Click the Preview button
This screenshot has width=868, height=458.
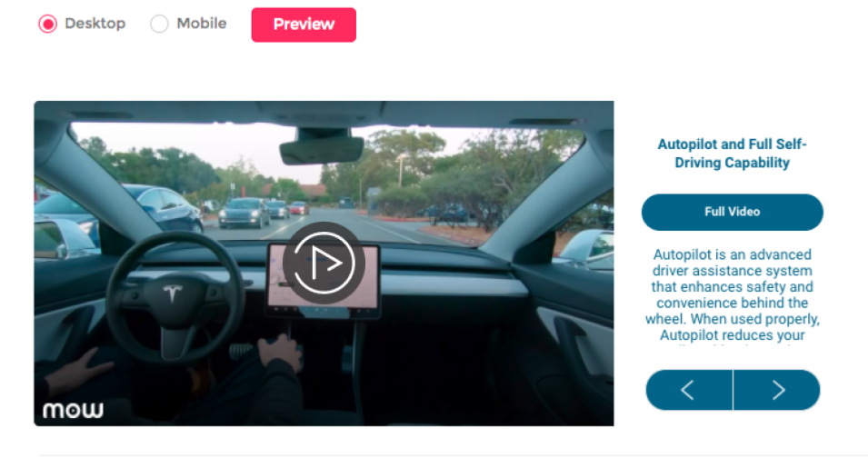[304, 25]
